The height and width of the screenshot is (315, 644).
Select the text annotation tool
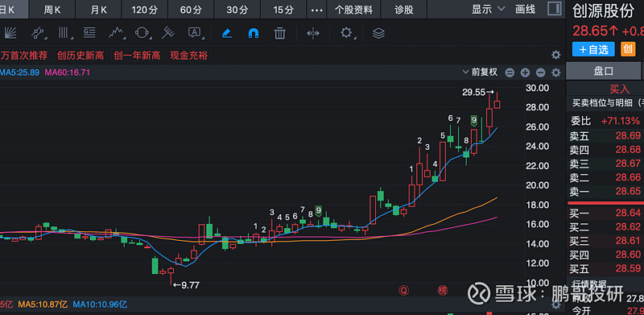coord(195,33)
